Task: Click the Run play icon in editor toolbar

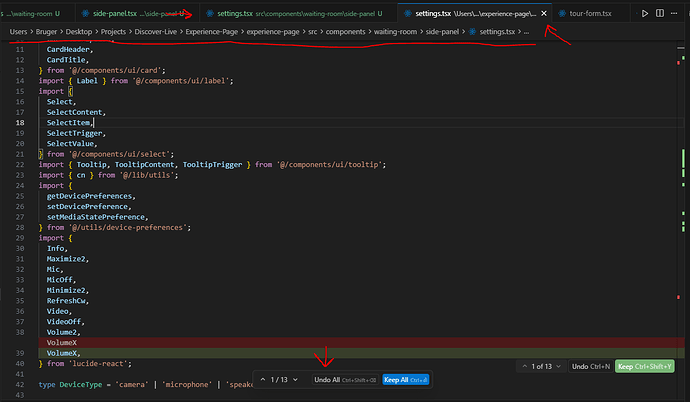Action: (x=645, y=14)
